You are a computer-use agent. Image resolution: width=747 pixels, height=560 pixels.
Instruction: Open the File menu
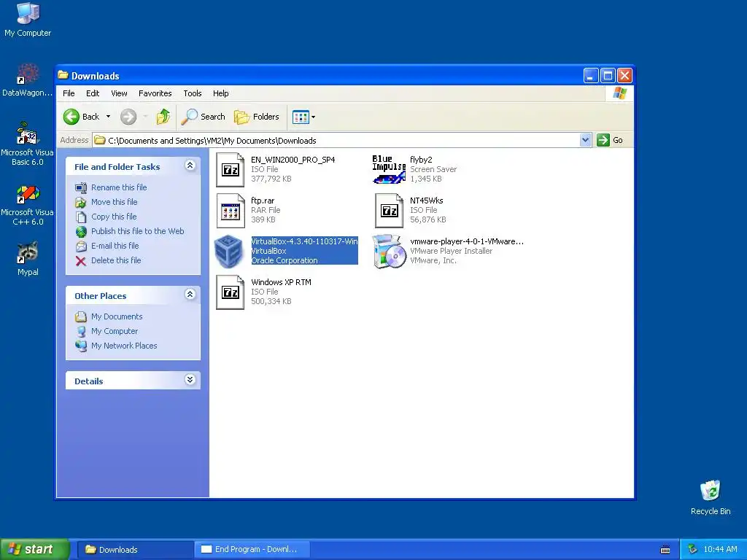click(x=69, y=93)
